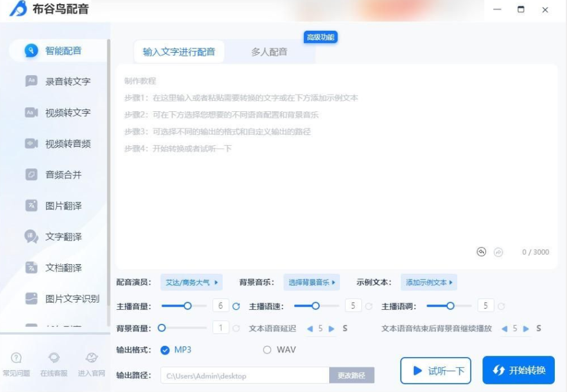Open 选择背景音乐 dropdown

[311, 282]
